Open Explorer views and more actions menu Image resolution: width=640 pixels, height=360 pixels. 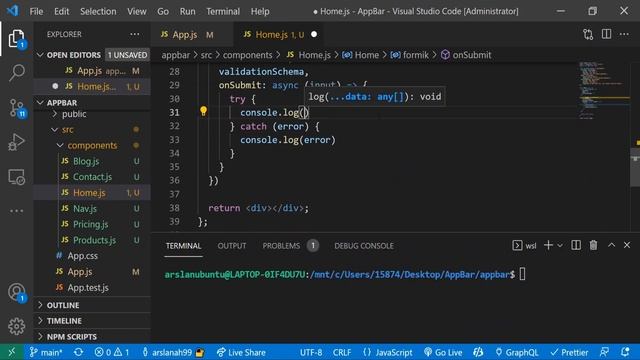coord(135,34)
